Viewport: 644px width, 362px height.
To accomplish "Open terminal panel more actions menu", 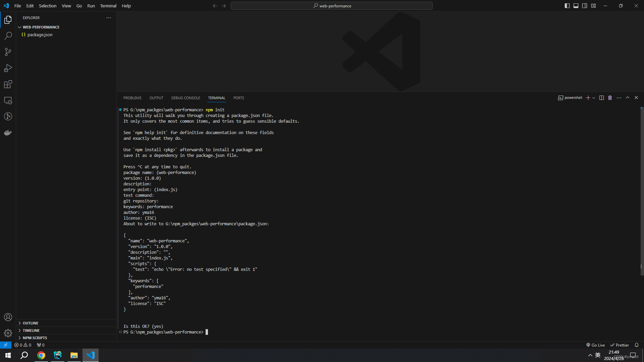I will coord(619,98).
